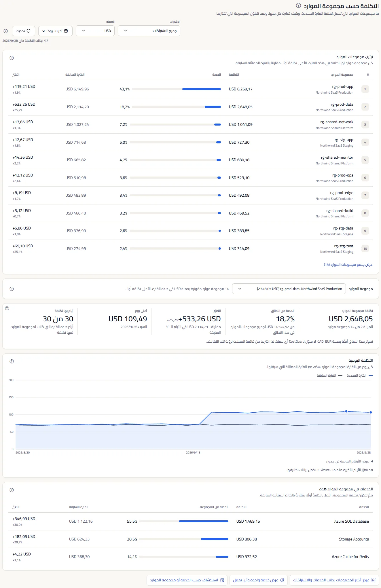This screenshot has height=588, width=381.
Task: Click the Azure SQL Database service row
Action: tap(191, 521)
